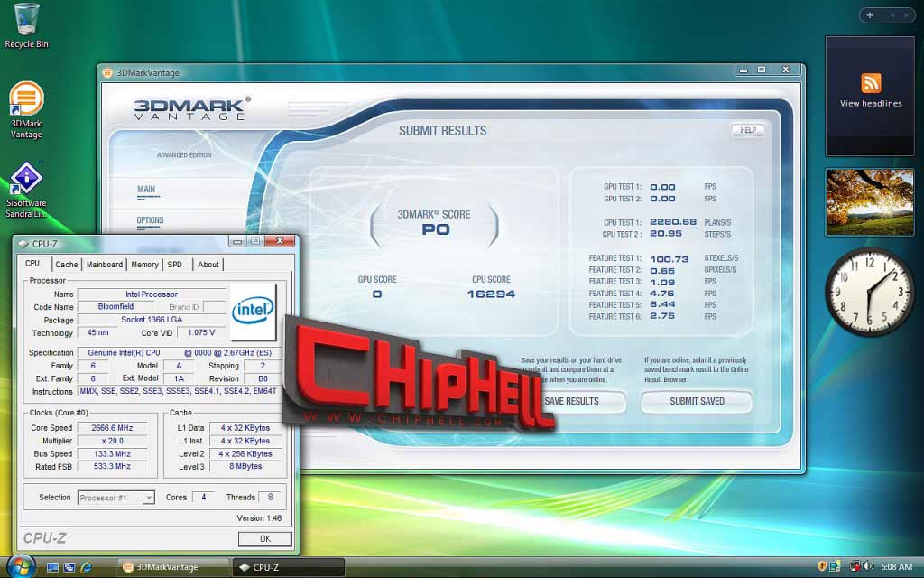Switch to the SPD tab

click(x=174, y=265)
